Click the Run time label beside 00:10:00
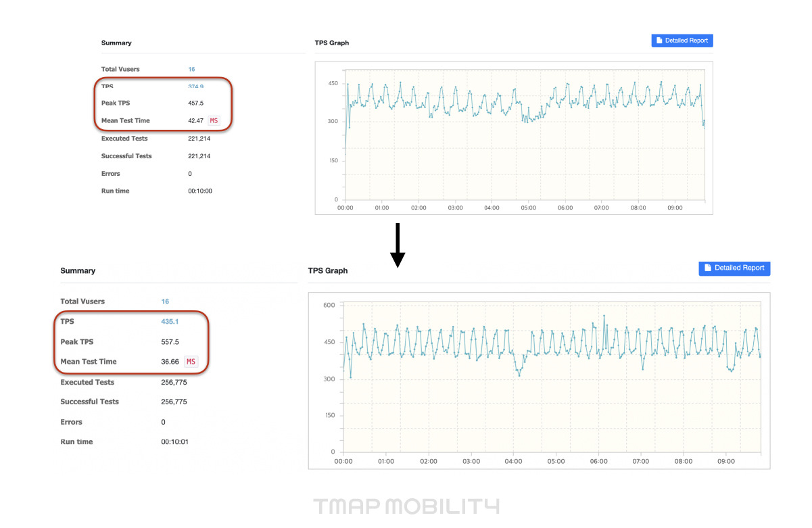Screen dimensions: 812x528 (115, 191)
